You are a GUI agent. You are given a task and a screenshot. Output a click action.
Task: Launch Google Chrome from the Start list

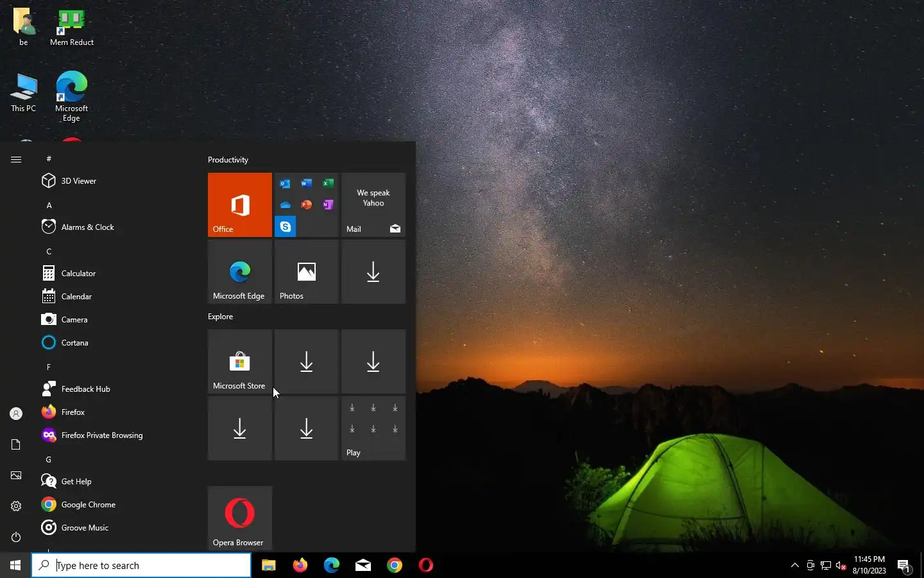point(116,505)
